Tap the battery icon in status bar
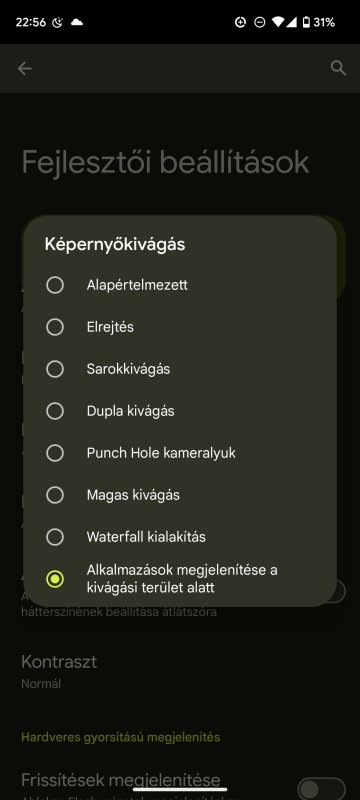 click(305, 22)
